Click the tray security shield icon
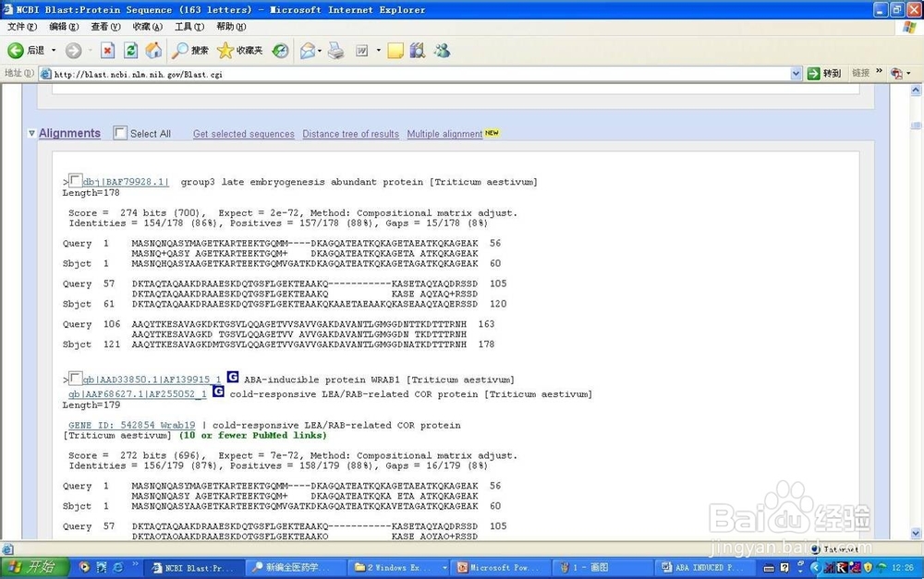 click(868, 568)
